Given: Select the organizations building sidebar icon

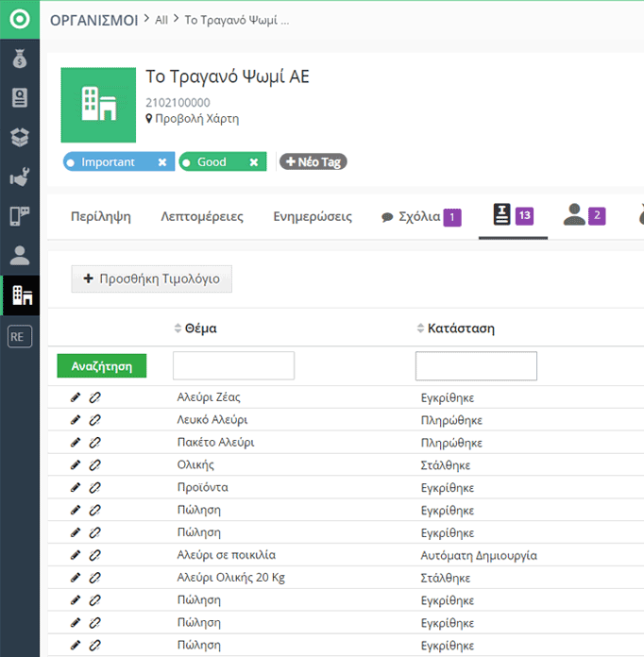Looking at the screenshot, I should pos(22,295).
